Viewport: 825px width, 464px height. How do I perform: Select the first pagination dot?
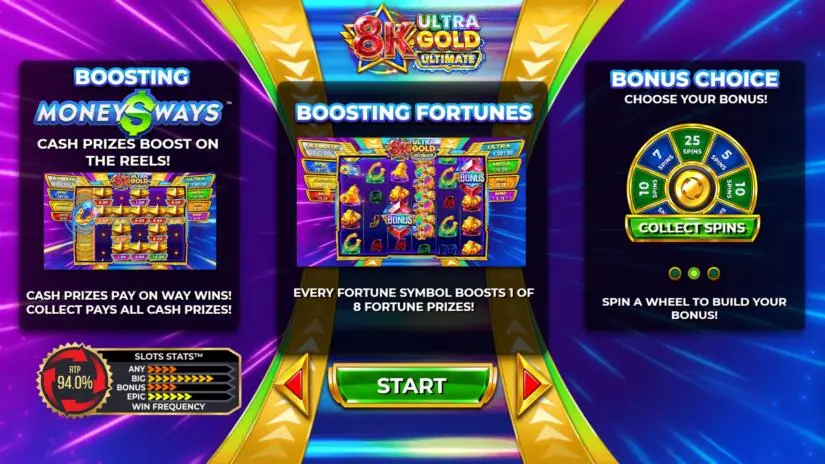click(x=675, y=273)
